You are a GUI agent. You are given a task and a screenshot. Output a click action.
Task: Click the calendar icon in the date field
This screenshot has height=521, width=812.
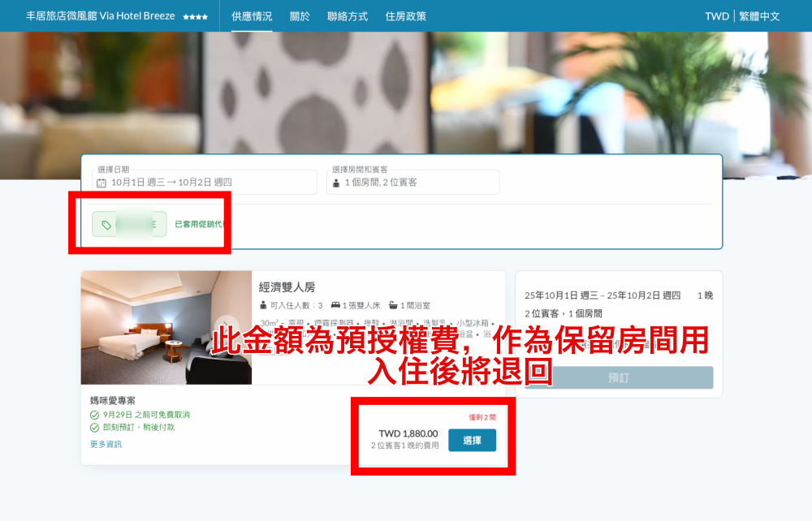101,183
